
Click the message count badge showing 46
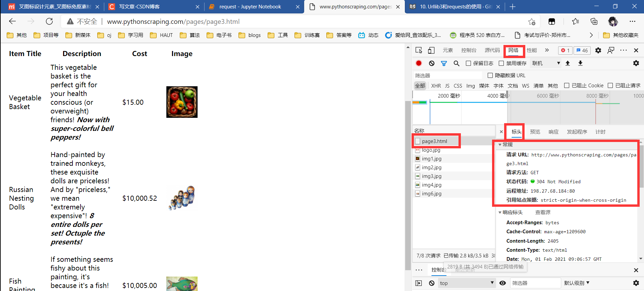point(582,50)
